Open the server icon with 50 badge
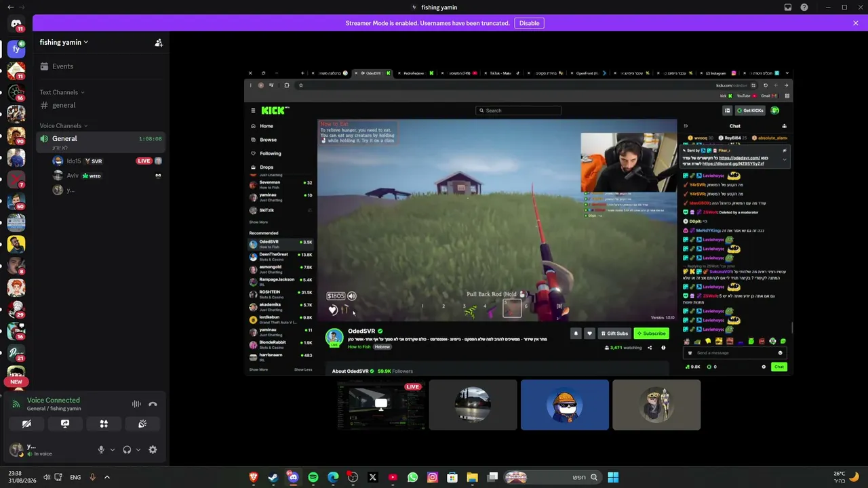Image resolution: width=868 pixels, height=488 pixels. point(16,201)
